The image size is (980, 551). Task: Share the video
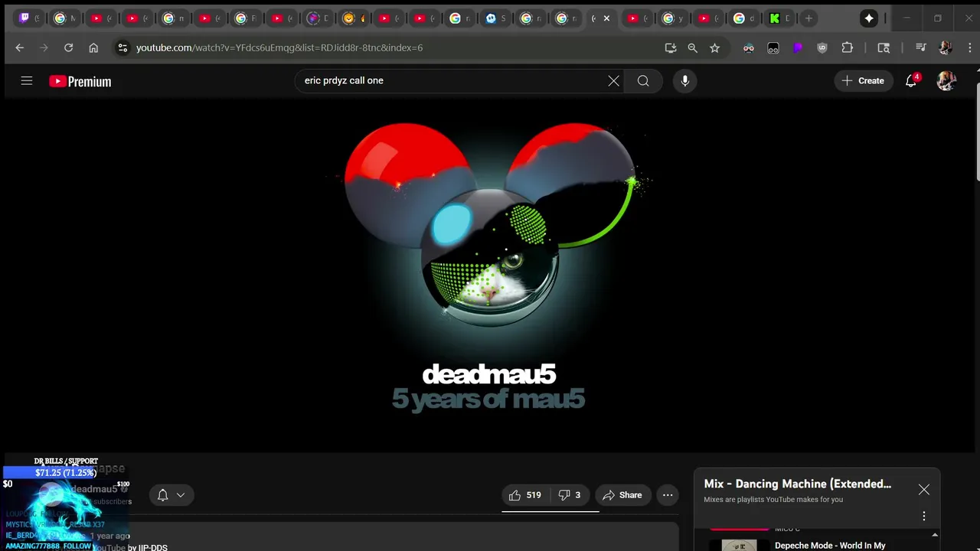pyautogui.click(x=622, y=495)
